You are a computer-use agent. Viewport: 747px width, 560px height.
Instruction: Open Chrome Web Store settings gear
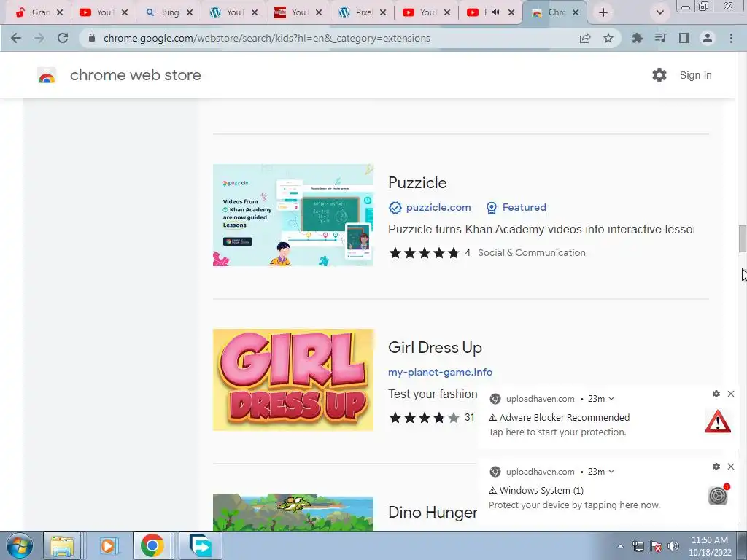pyautogui.click(x=659, y=75)
